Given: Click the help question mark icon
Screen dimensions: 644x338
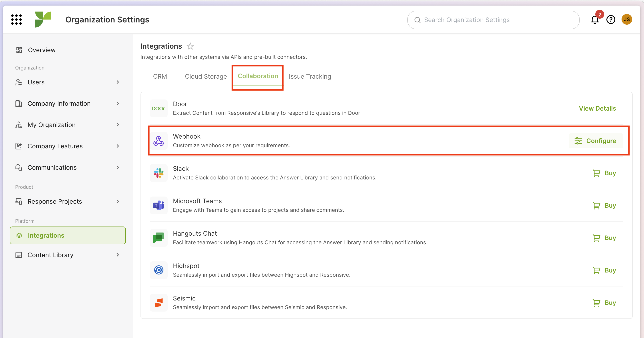Looking at the screenshot, I should [x=610, y=20].
